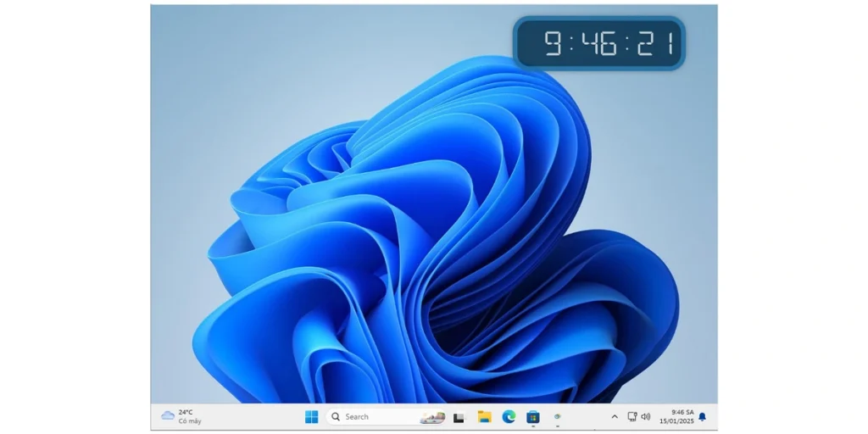The height and width of the screenshot is (434, 868).
Task: Click the small running app icon right of Store
Action: click(x=558, y=417)
